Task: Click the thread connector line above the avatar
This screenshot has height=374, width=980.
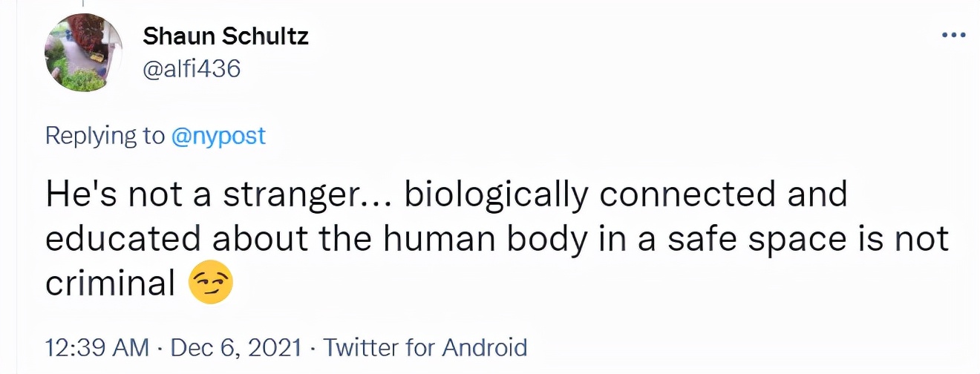Action: [82, 4]
